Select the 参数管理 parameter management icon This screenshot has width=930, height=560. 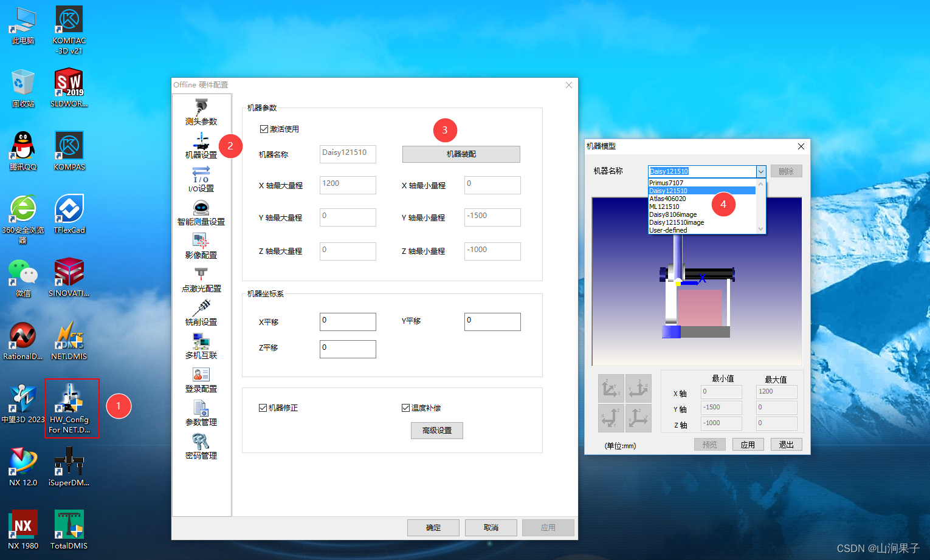(x=201, y=413)
